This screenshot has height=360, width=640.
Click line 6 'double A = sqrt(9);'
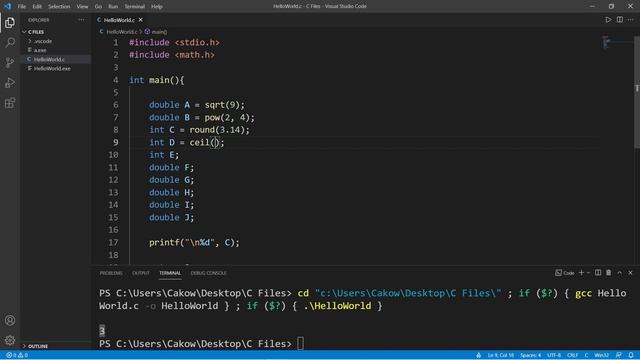pyautogui.click(x=197, y=105)
